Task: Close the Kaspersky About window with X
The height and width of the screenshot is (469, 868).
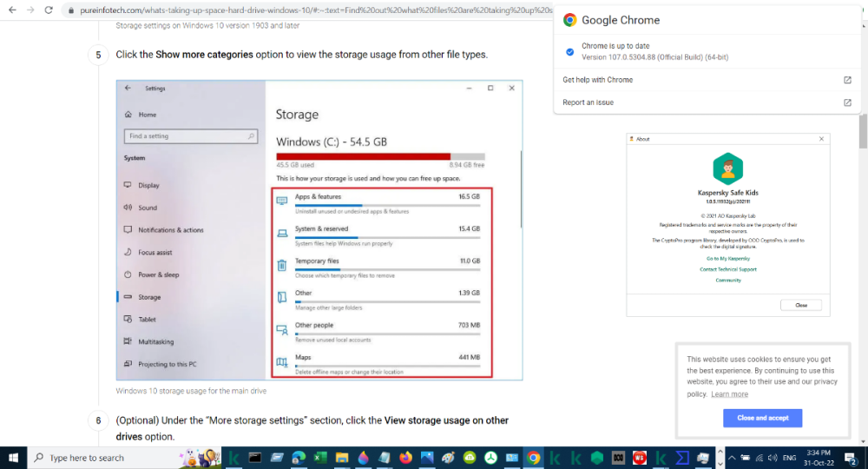Action: pyautogui.click(x=821, y=139)
